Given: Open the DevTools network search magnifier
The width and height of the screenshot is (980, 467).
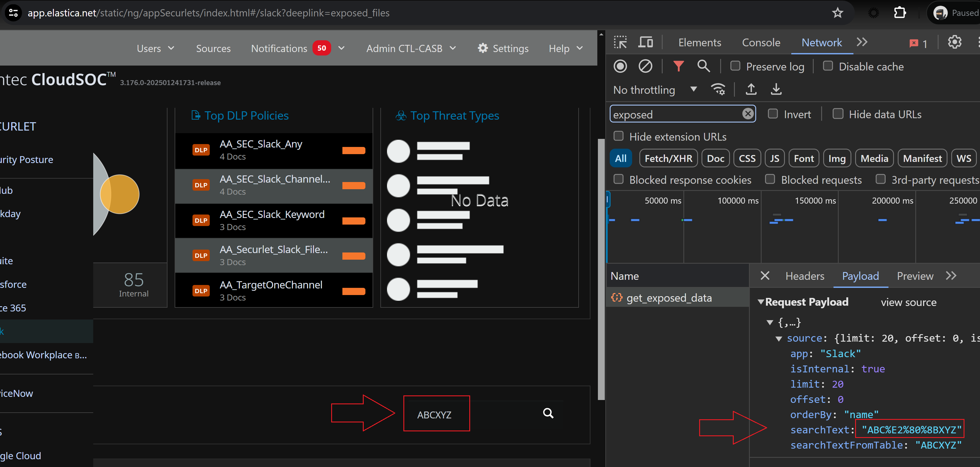Looking at the screenshot, I should tap(703, 66).
